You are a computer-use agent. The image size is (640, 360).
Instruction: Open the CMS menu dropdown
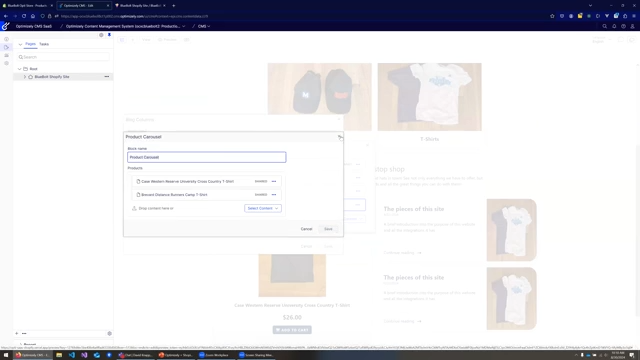pyautogui.click(x=204, y=26)
